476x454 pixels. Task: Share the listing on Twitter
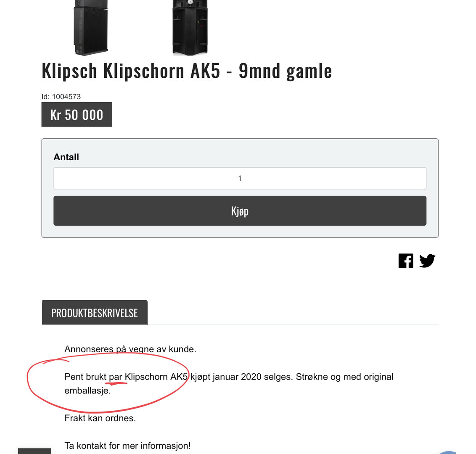coord(427,261)
